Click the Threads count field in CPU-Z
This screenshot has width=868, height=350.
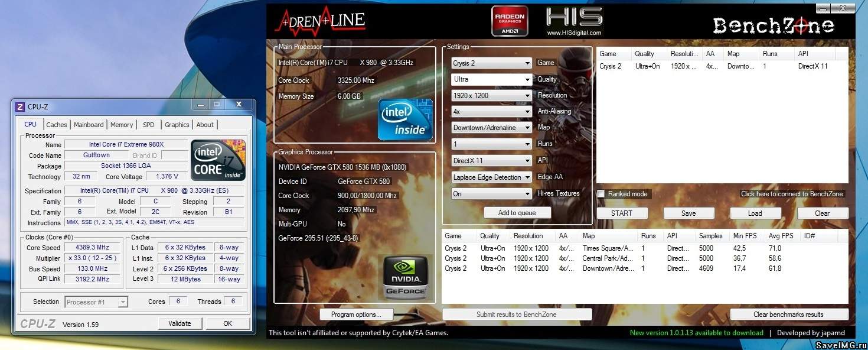[233, 302]
